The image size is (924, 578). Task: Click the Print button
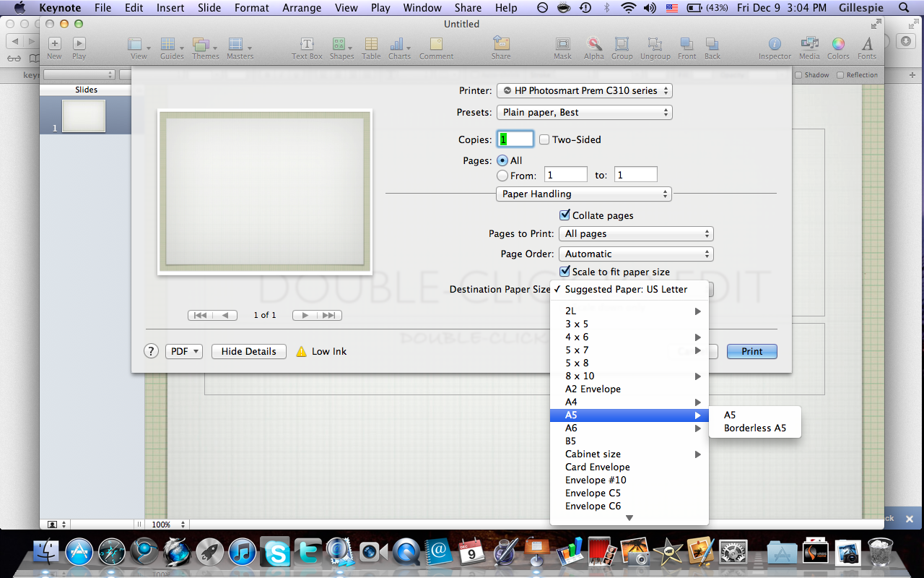[x=751, y=351]
